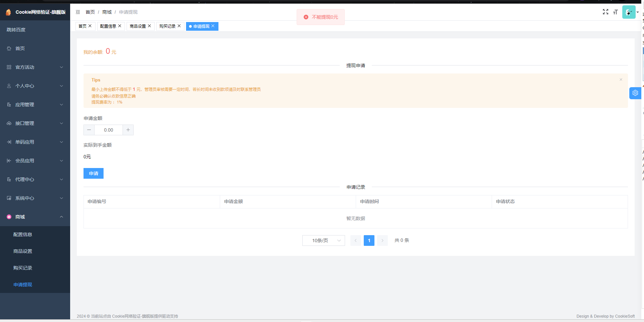Screen dimensions: 644x322
Task: Expand the 个人中心 sidebar menu
Action: coord(35,86)
